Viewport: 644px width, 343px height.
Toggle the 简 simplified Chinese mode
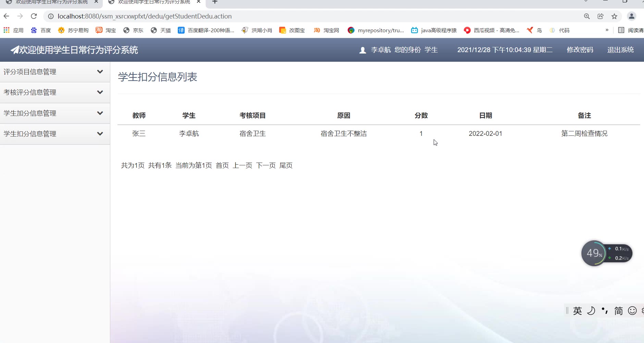[618, 311]
